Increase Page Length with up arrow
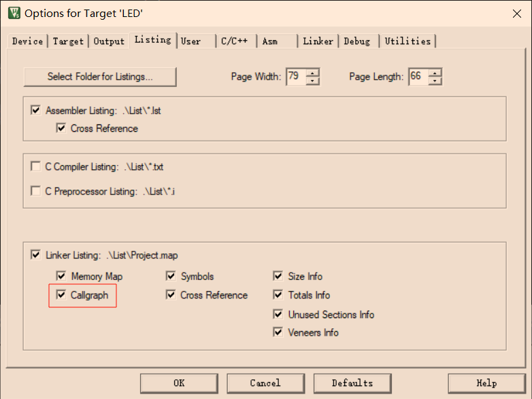 click(435, 73)
